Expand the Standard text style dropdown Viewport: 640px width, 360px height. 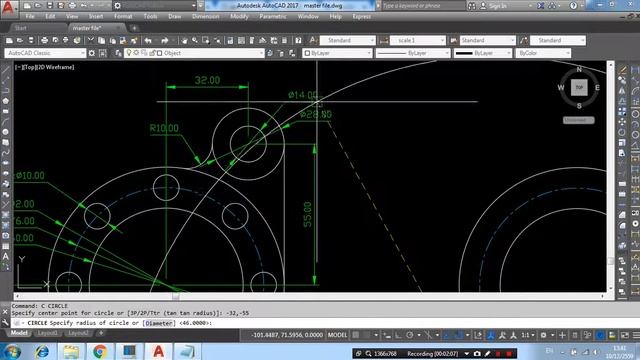[x=347, y=40]
